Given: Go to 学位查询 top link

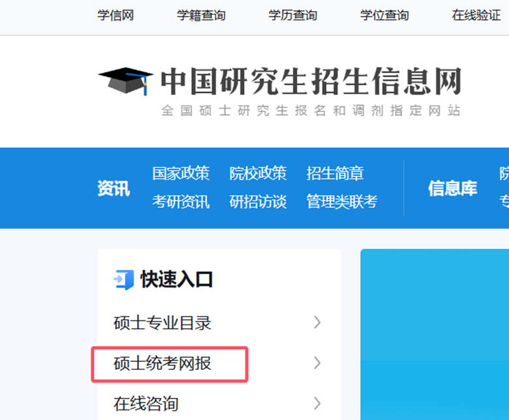Looking at the screenshot, I should tap(385, 16).
